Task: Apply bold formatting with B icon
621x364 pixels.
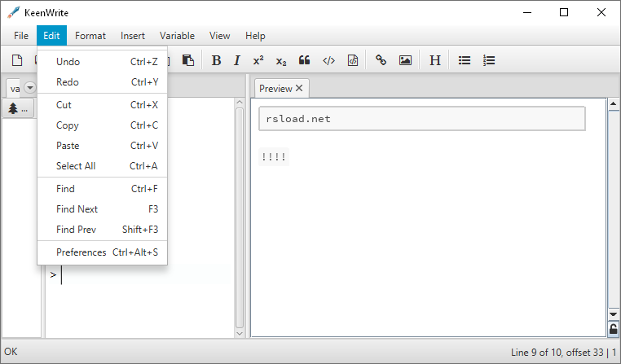Action: point(216,60)
